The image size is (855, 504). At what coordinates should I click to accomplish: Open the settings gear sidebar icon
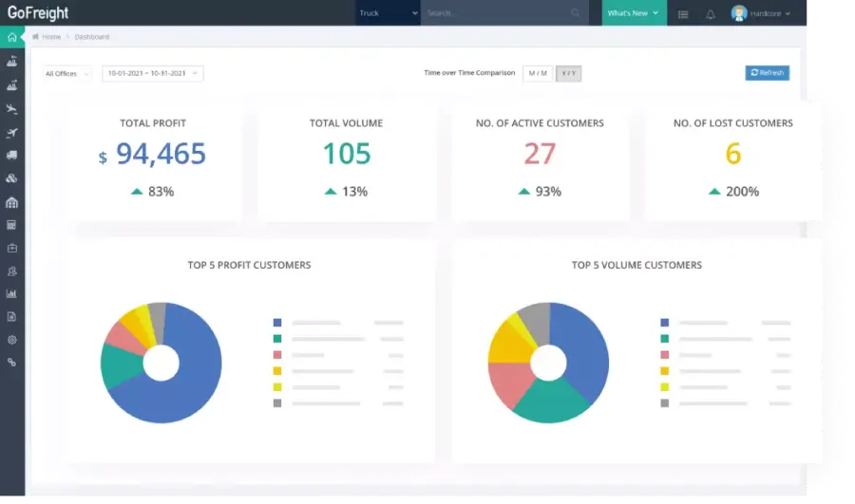click(x=12, y=339)
